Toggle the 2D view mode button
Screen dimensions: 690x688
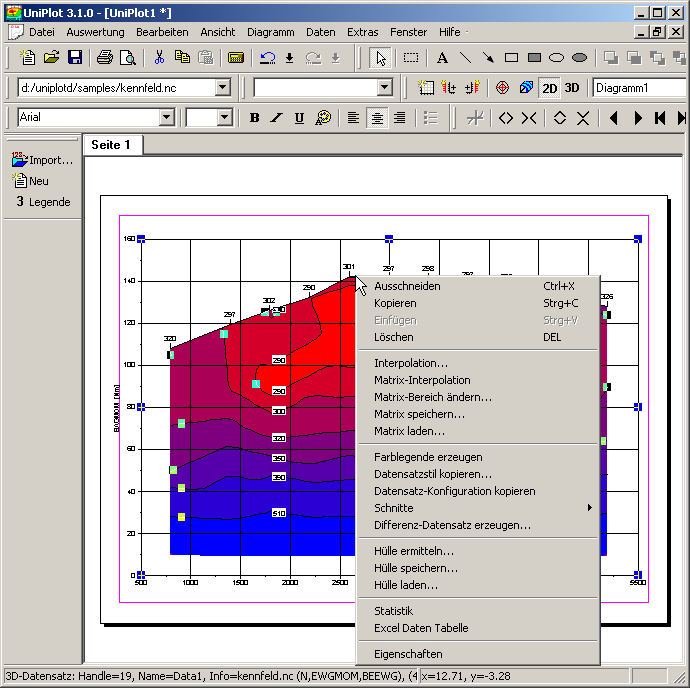[549, 88]
